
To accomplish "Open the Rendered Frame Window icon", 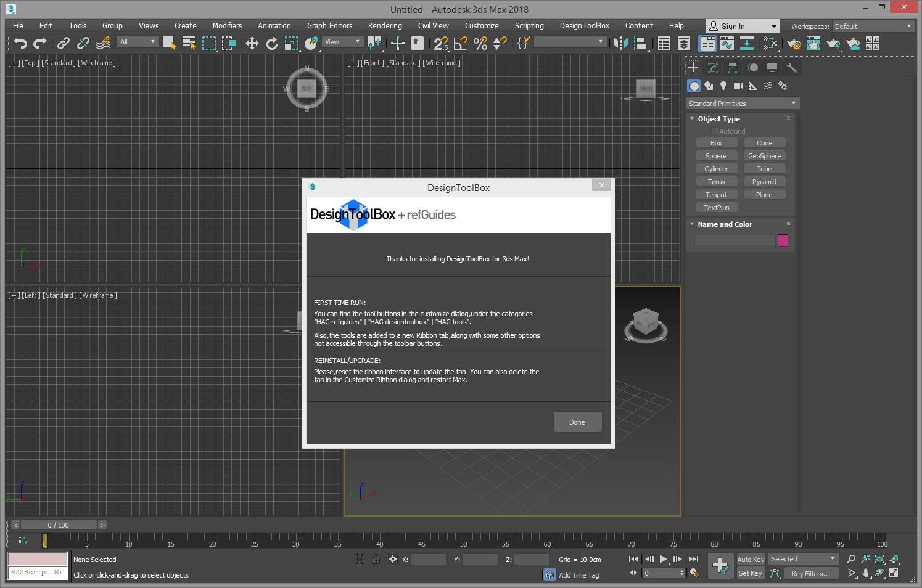I will [x=813, y=43].
